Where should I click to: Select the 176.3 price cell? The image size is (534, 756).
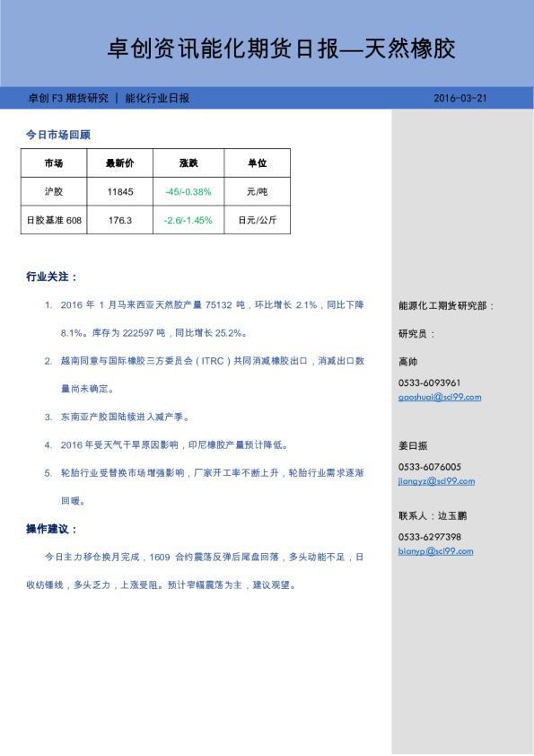120,220
